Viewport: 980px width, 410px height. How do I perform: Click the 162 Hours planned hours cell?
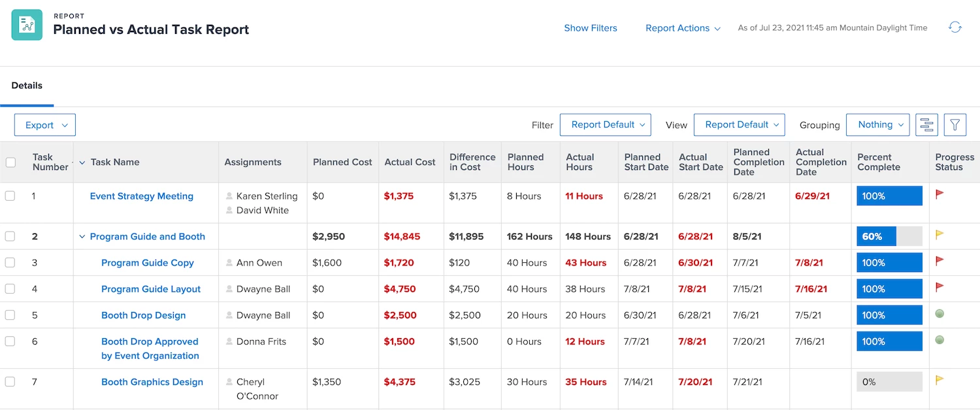pos(530,237)
